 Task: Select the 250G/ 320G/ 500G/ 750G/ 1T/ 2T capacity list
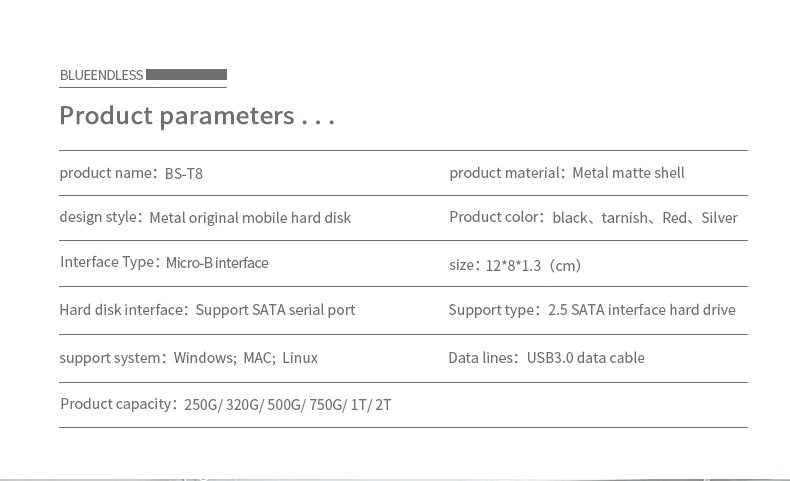coord(287,405)
